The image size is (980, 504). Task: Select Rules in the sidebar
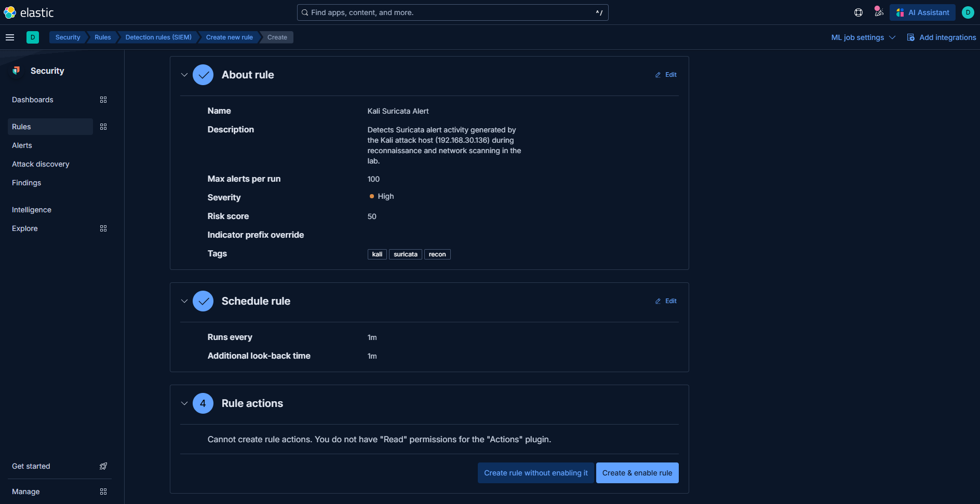(50, 127)
